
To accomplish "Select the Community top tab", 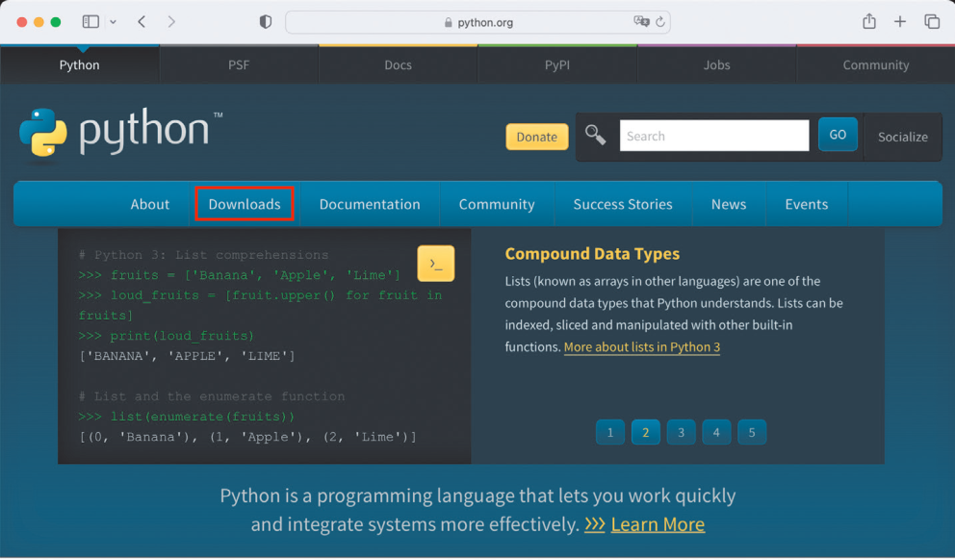I will coord(876,64).
